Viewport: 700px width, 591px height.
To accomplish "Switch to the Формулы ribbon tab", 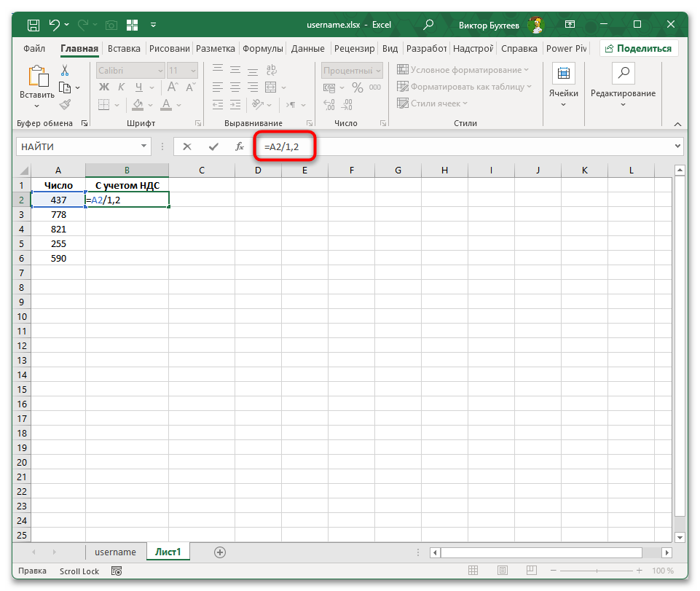I will coord(263,48).
